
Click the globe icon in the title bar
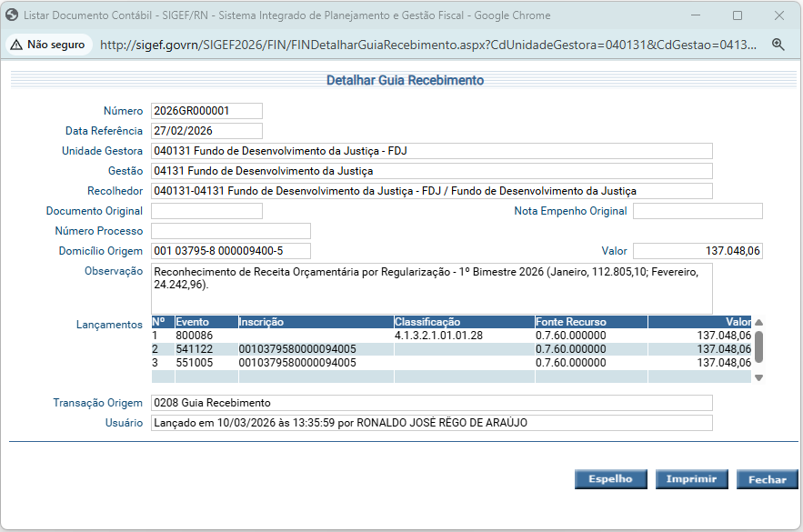pos(13,15)
